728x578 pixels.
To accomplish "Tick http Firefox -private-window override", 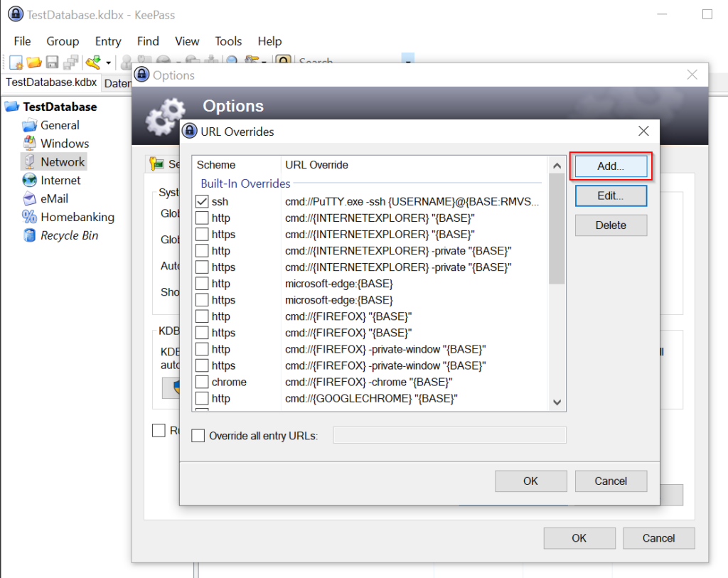I will click(x=202, y=349).
